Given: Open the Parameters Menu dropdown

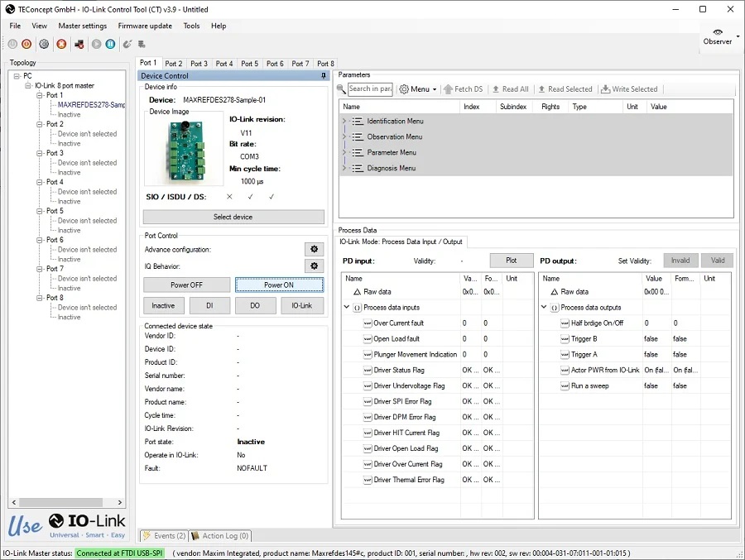Looking at the screenshot, I should (x=418, y=89).
